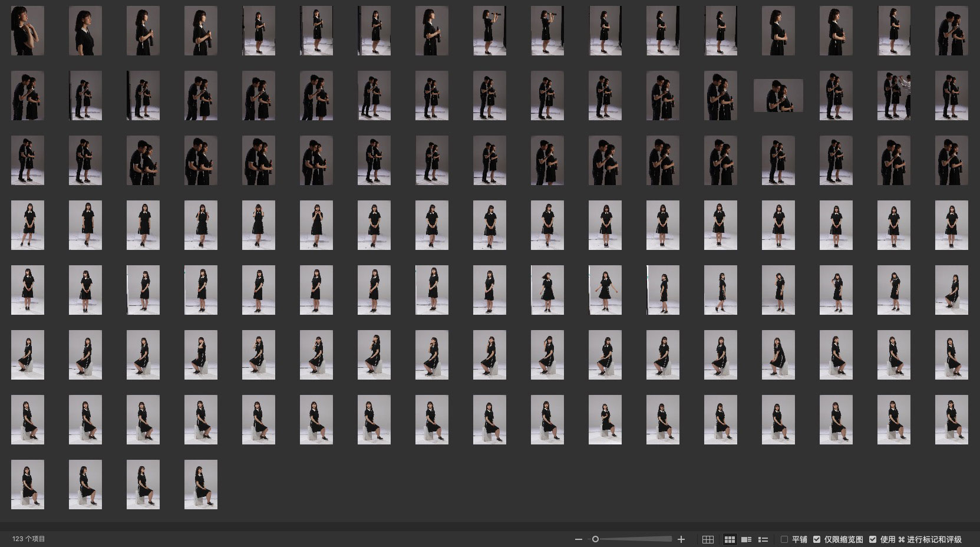980x547 pixels.
Task: Switch to details view icon
Action: [746, 539]
